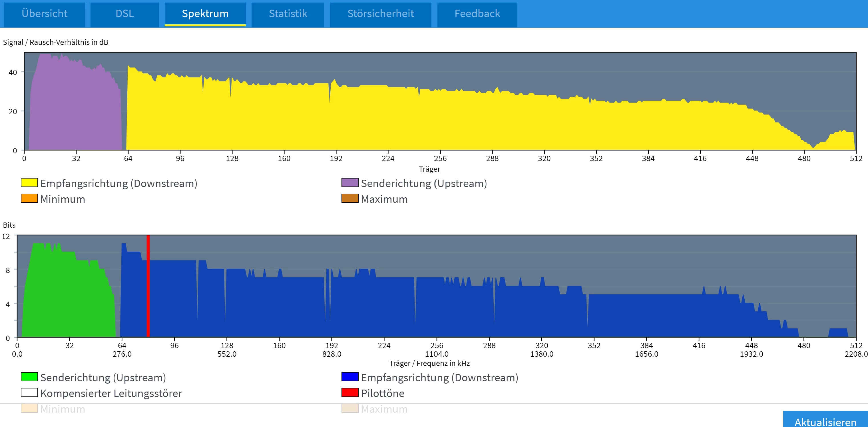868x427 pixels.
Task: Click the yellow Downstream legend swatch
Action: coord(29,183)
